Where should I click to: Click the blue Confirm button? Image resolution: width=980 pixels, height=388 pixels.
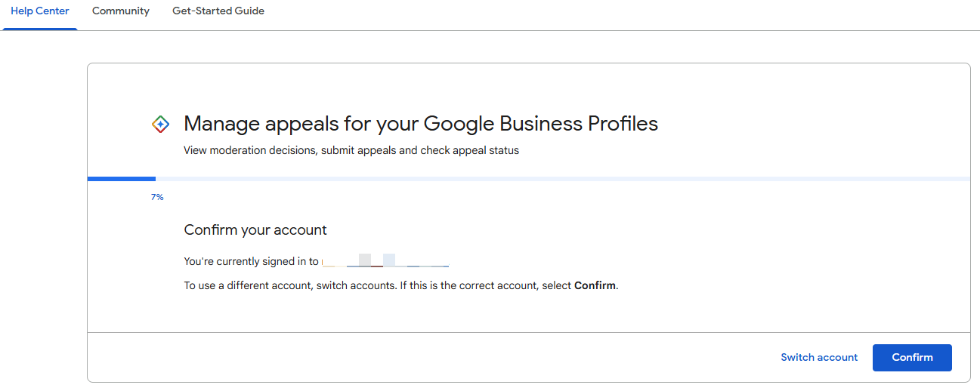[912, 357]
